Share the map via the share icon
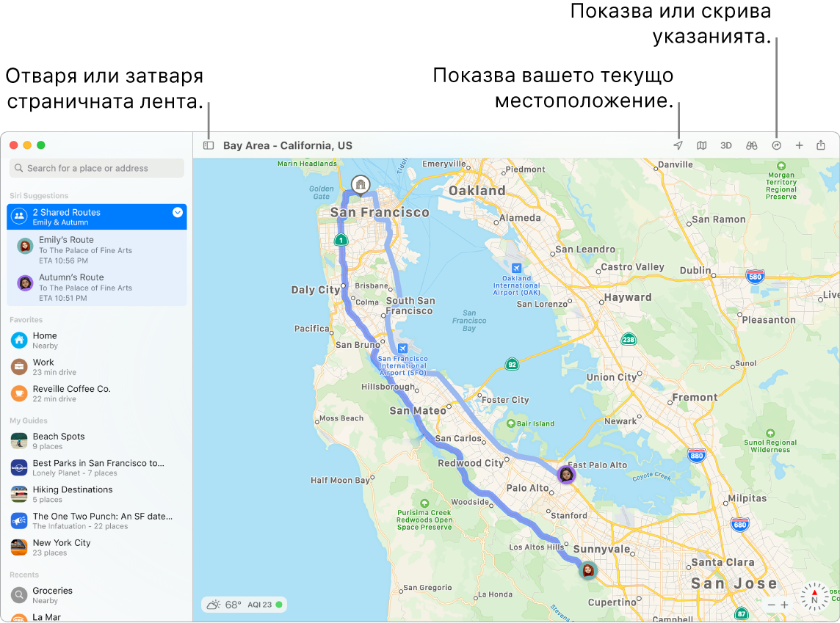The image size is (840, 623). click(x=823, y=145)
